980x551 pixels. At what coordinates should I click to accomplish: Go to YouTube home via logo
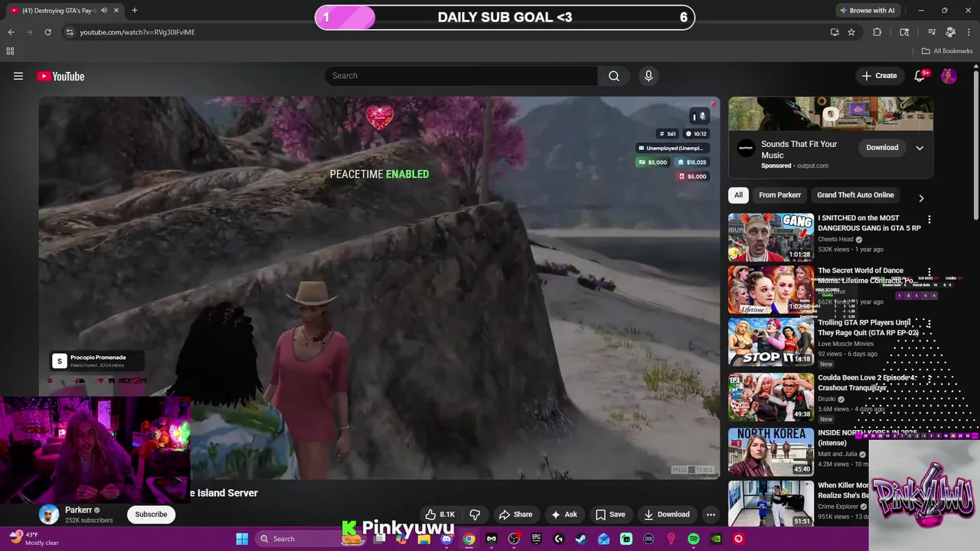coord(60,76)
